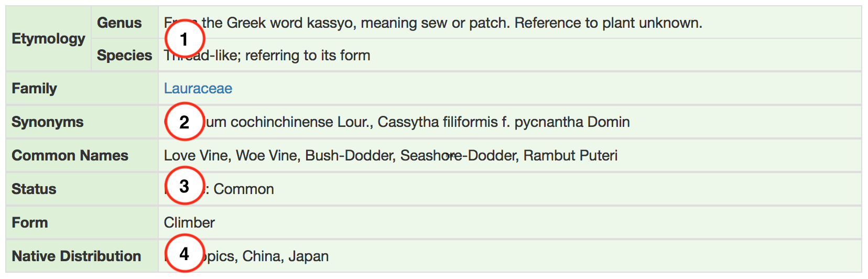
Task: Click the Etymology row header
Action: (48, 39)
